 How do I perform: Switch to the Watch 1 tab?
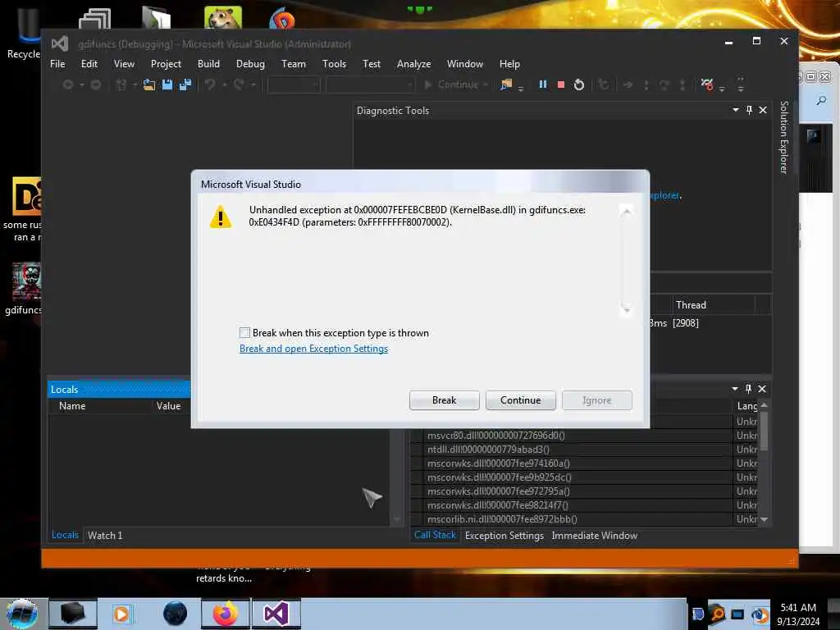[105, 535]
